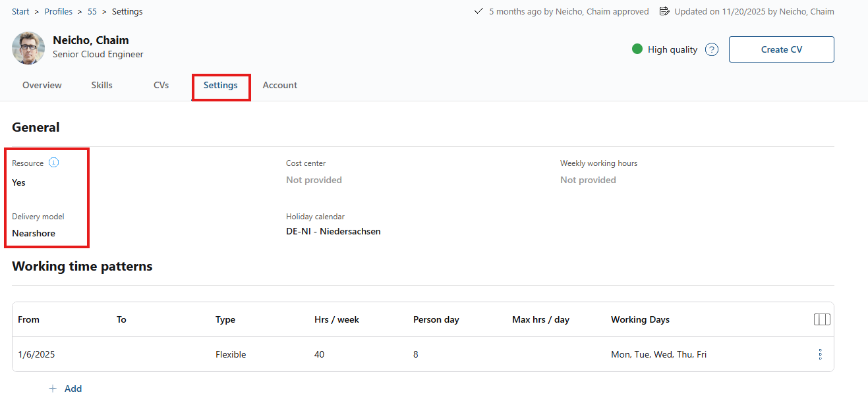Click the Resource info icon
Viewport: 868px width, 403px height.
tap(54, 163)
